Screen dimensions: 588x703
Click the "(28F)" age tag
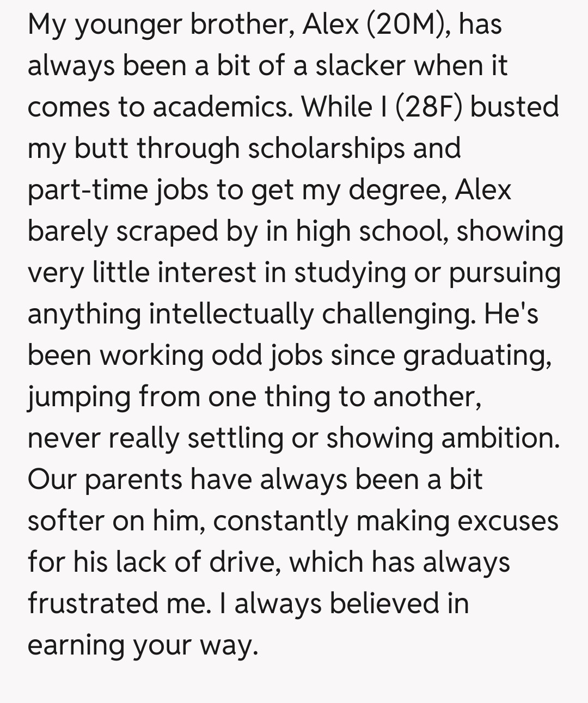tap(429, 107)
